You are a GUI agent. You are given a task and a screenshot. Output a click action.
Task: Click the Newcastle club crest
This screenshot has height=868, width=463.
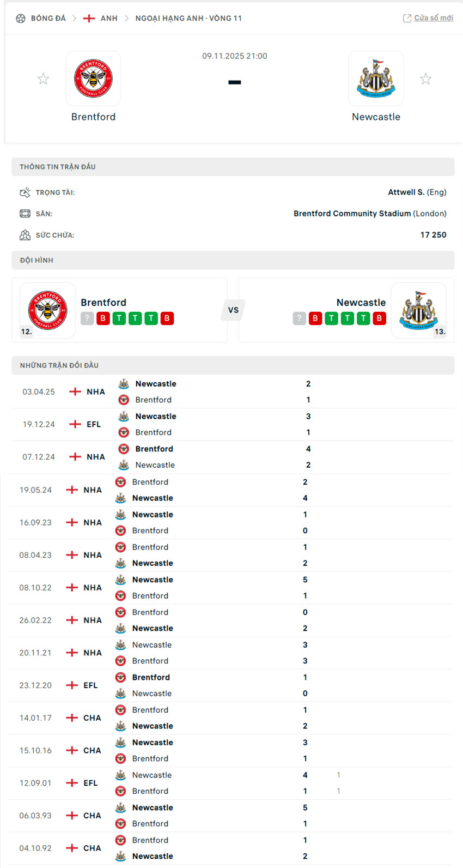pos(376,78)
